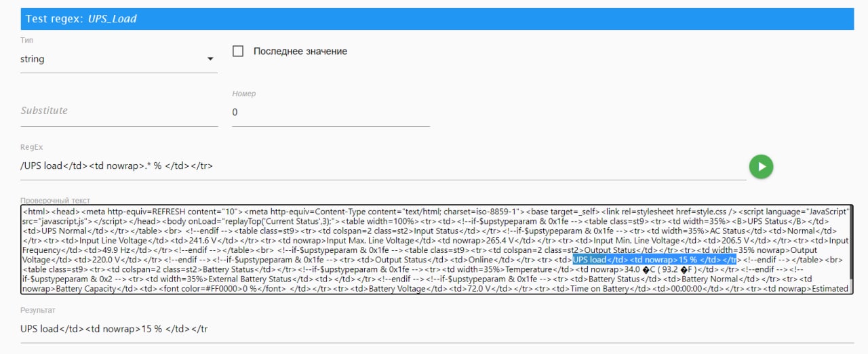
Task: Click the Результат label
Action: point(38,310)
